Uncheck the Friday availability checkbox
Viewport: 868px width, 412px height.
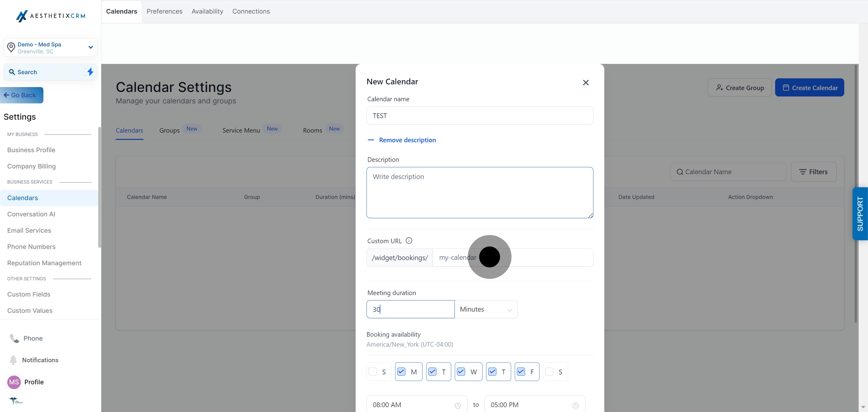[520, 372]
